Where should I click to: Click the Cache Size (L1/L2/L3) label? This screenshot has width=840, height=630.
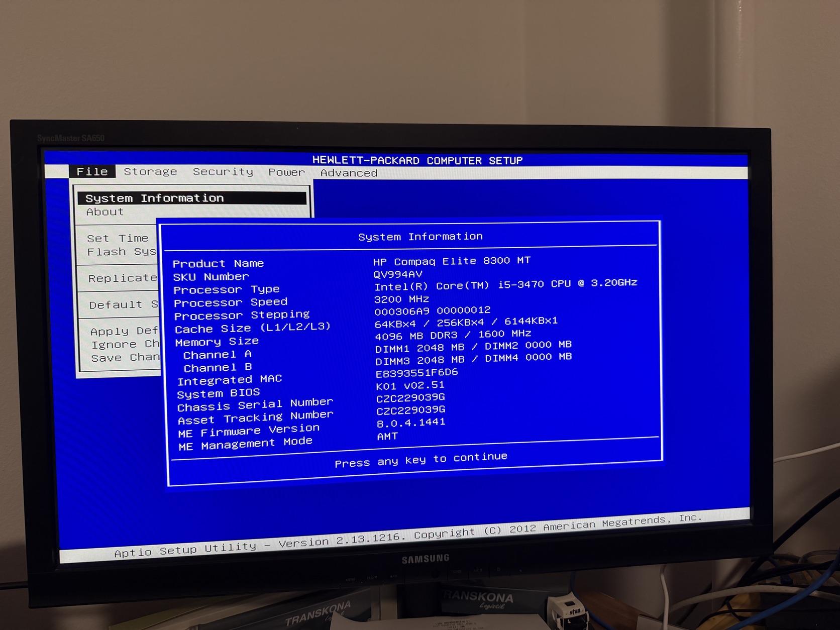tap(253, 328)
